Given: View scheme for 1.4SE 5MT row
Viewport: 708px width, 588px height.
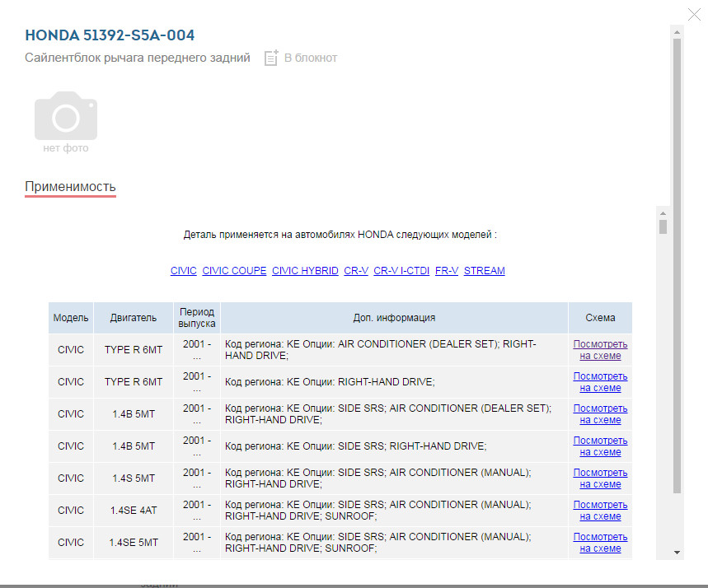Looking at the screenshot, I should click(x=600, y=543).
